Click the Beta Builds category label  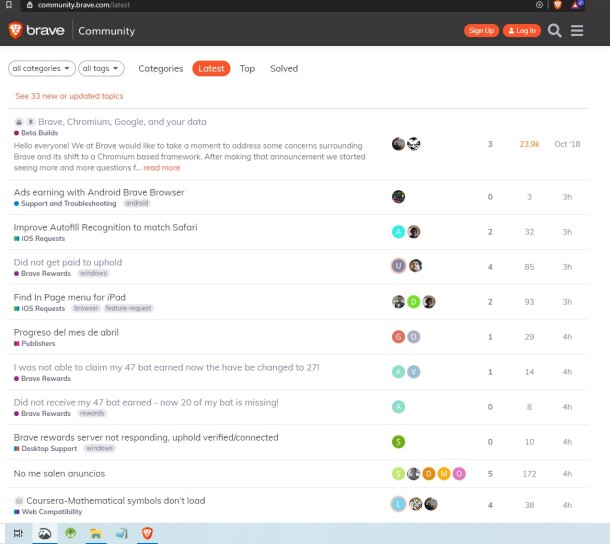tap(36, 133)
